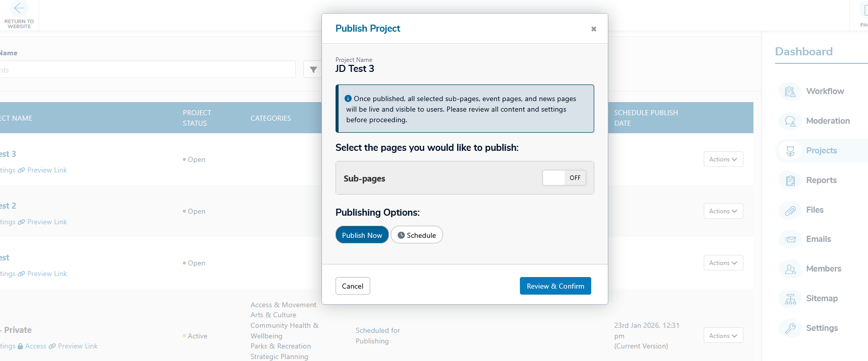Toggle the Sub-pages switch on

click(564, 178)
